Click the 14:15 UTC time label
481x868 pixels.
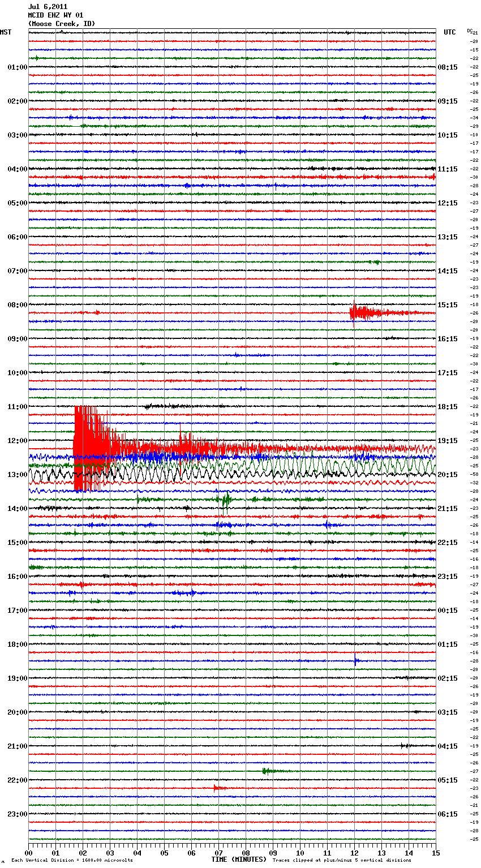point(448,271)
